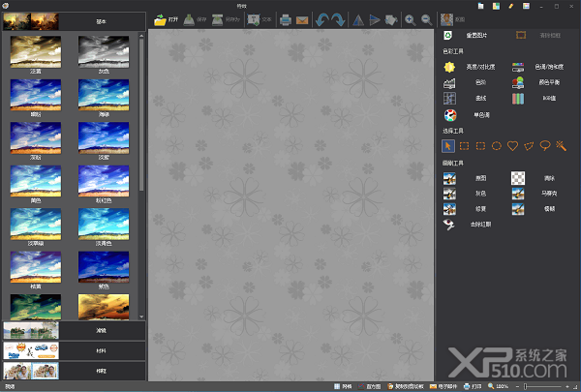This screenshot has width=581, height=392.
Task: Send image via the toolbar envelope icon
Action: click(x=302, y=19)
